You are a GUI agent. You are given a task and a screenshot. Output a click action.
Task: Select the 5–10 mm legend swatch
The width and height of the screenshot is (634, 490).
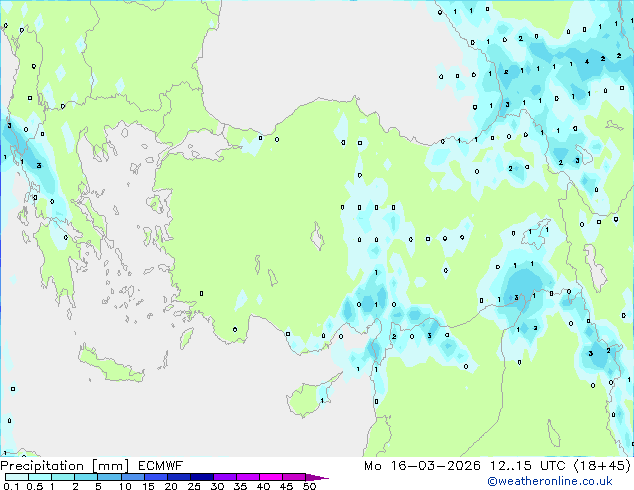pos(109,477)
